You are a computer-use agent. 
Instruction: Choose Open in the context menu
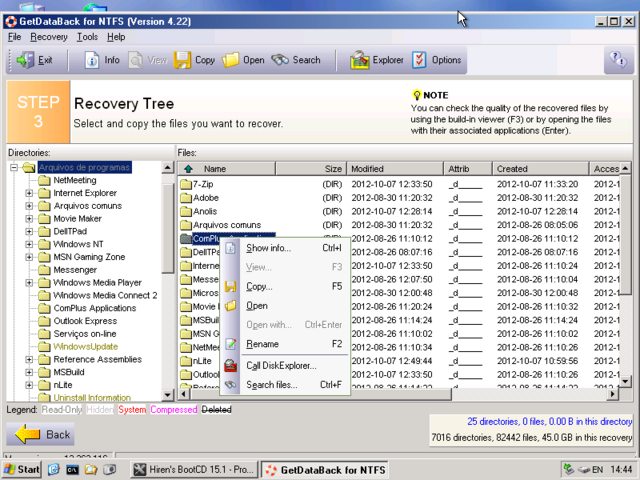[x=285, y=305]
